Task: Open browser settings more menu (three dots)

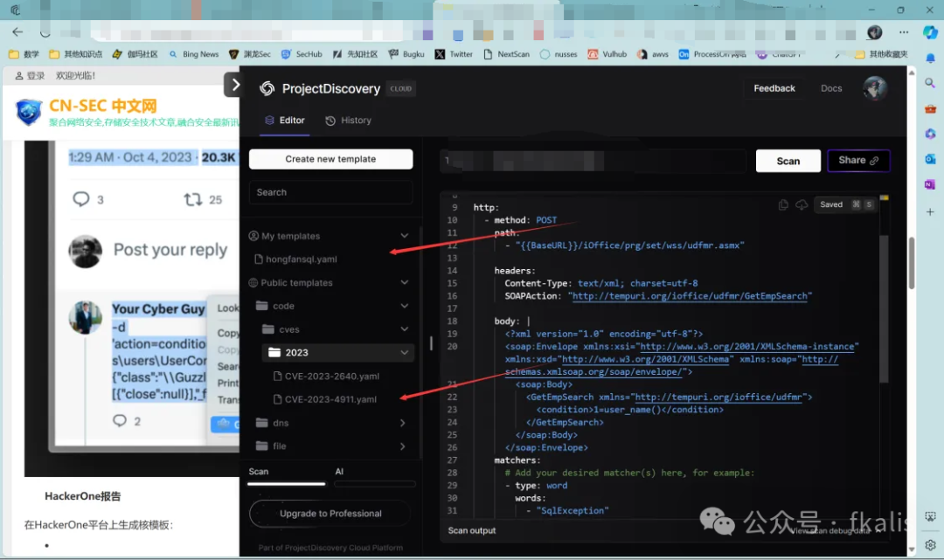Action: (904, 31)
